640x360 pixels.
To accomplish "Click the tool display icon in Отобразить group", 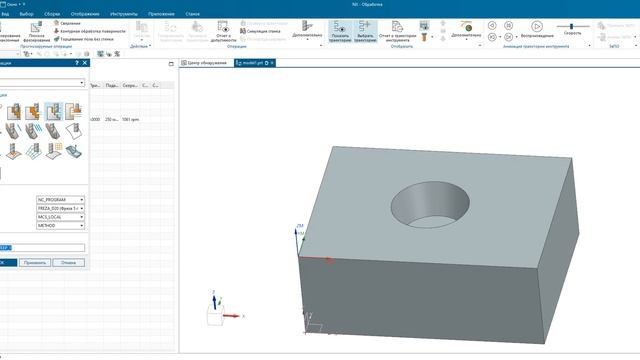I will [x=424, y=26].
